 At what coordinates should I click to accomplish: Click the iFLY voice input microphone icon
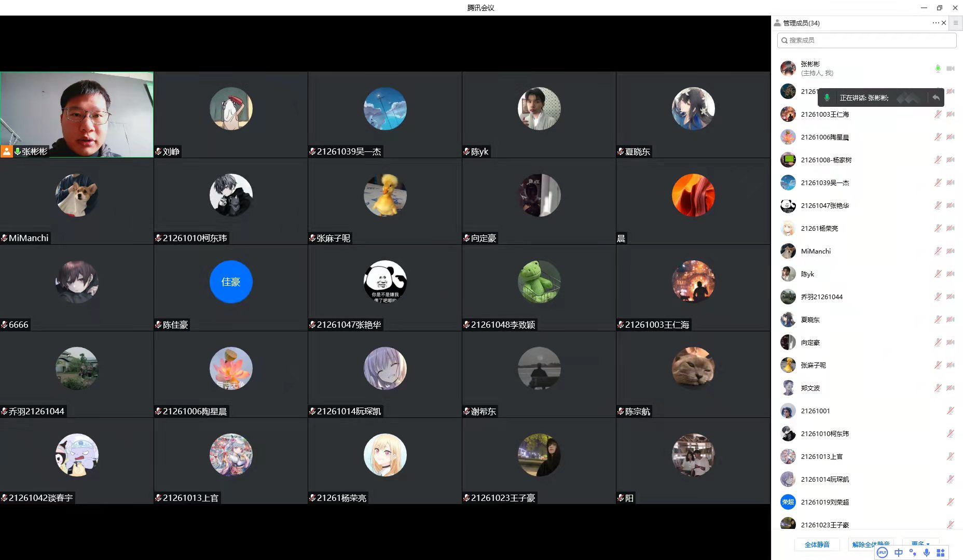point(926,553)
